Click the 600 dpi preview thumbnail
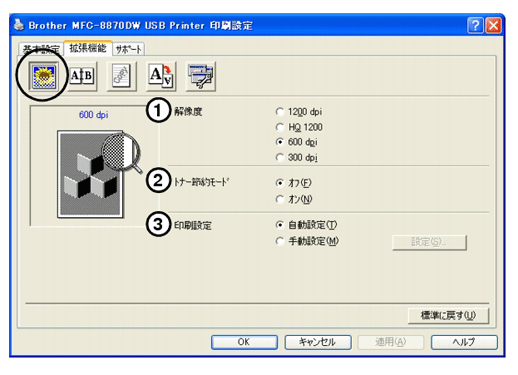Viewport: 518px width, 375px height. (90, 174)
